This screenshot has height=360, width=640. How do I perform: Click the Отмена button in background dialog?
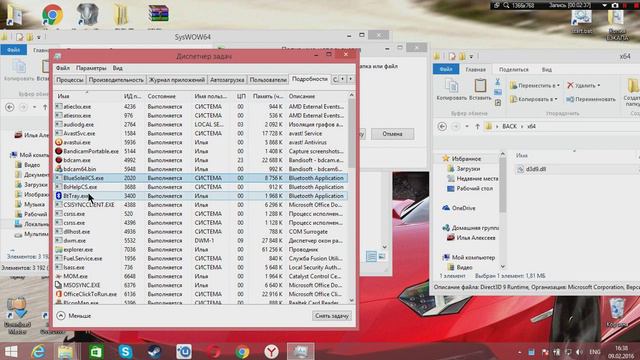coord(392,134)
